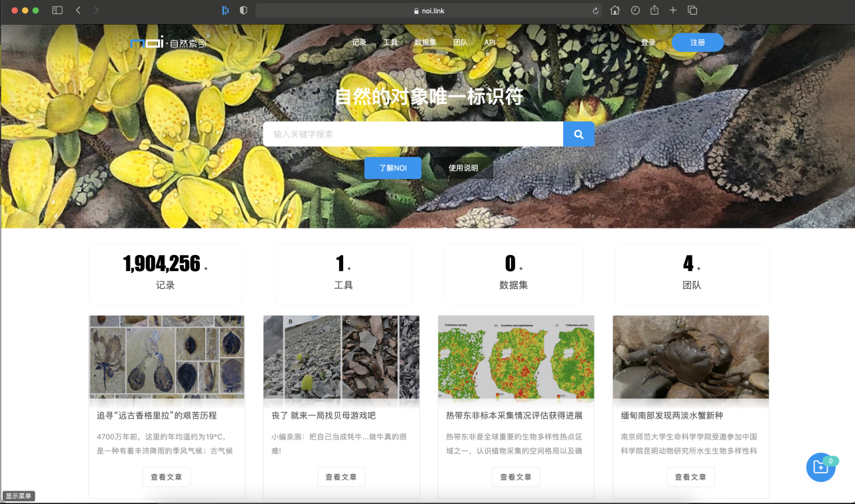This screenshot has height=504, width=855.
Task: Click the 登录 login link
Action: [x=648, y=43]
